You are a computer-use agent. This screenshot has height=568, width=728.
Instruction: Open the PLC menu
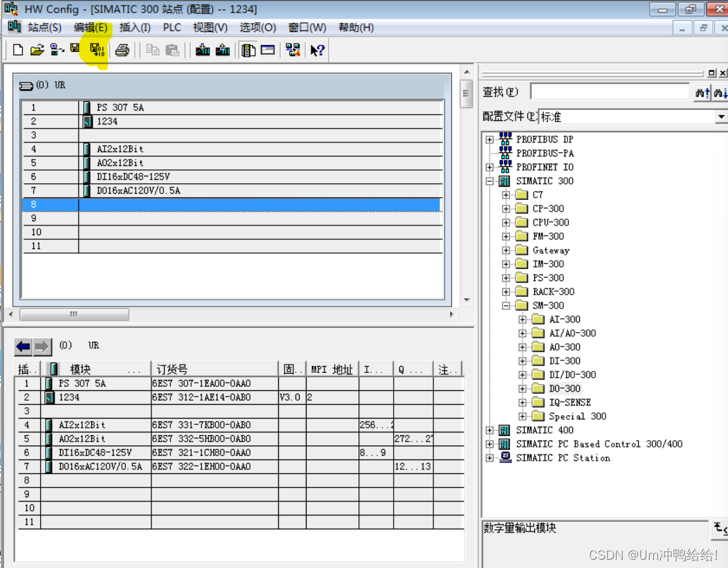click(172, 28)
